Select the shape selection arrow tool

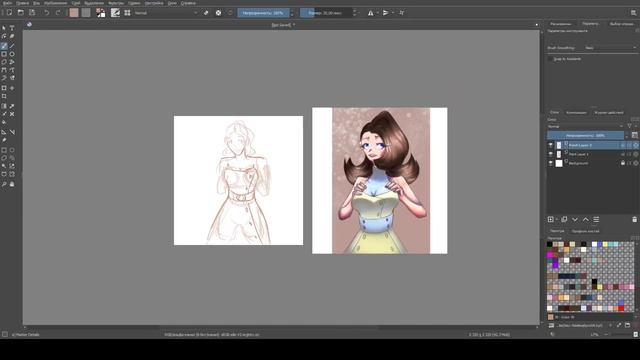pyautogui.click(x=4, y=28)
